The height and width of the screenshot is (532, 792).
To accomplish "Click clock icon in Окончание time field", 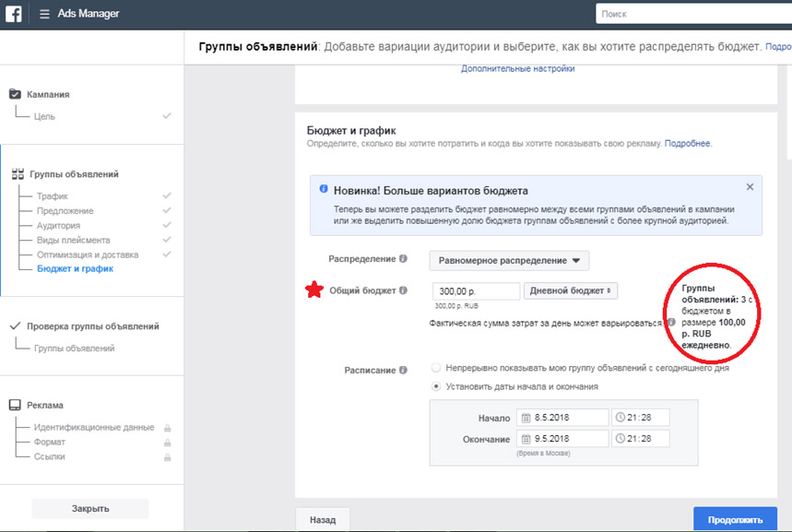I will 621,439.
